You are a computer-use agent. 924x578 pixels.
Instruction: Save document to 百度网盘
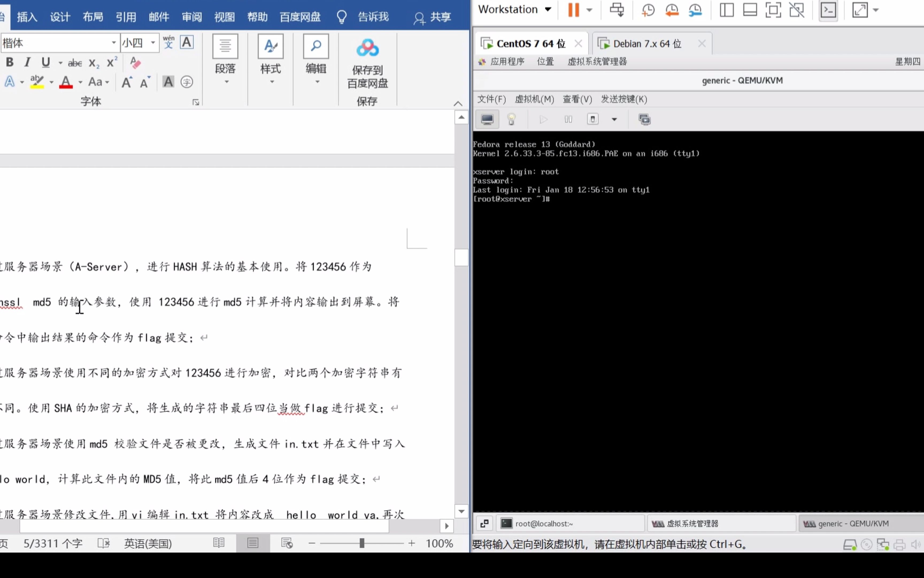point(367,63)
